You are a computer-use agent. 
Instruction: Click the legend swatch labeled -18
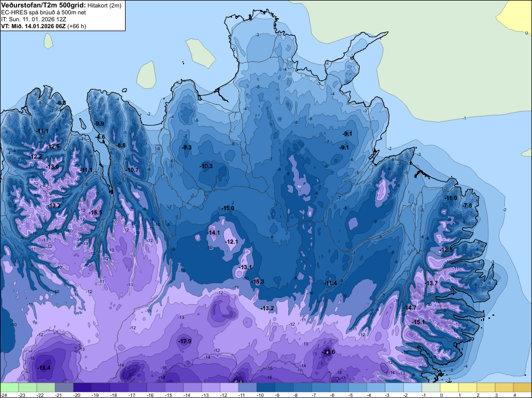coord(119,387)
